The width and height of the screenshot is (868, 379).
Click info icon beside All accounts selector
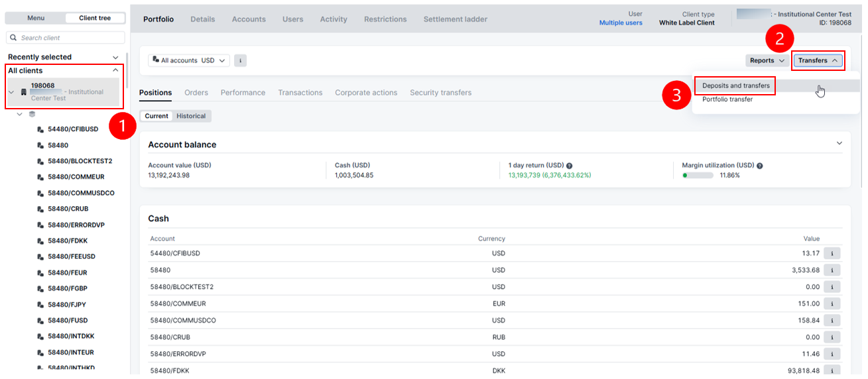click(240, 60)
